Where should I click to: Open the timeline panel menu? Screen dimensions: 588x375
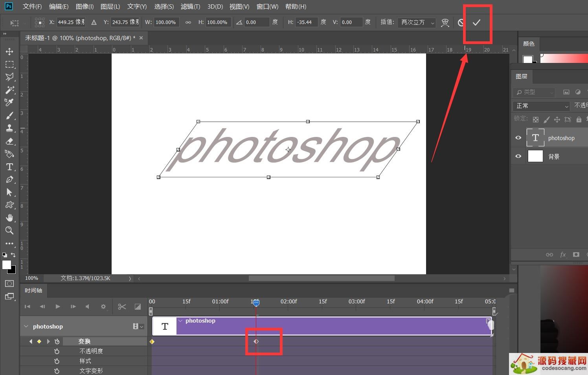click(x=511, y=290)
